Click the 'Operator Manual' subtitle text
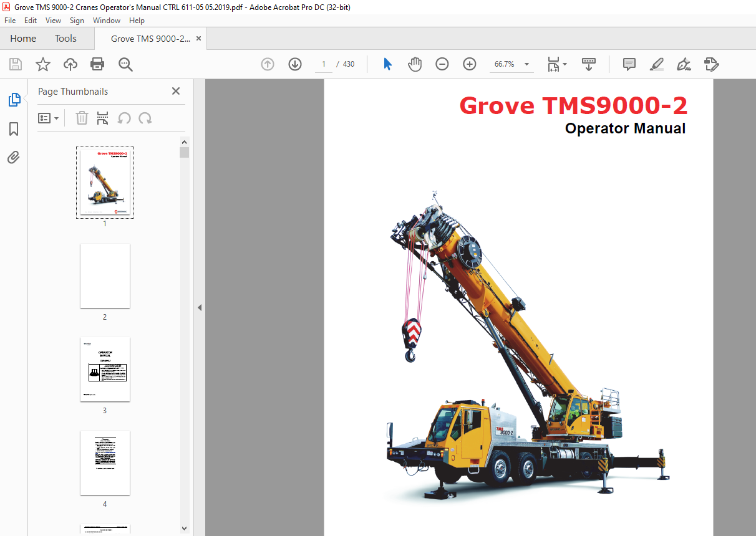The image size is (756, 536). click(x=625, y=128)
